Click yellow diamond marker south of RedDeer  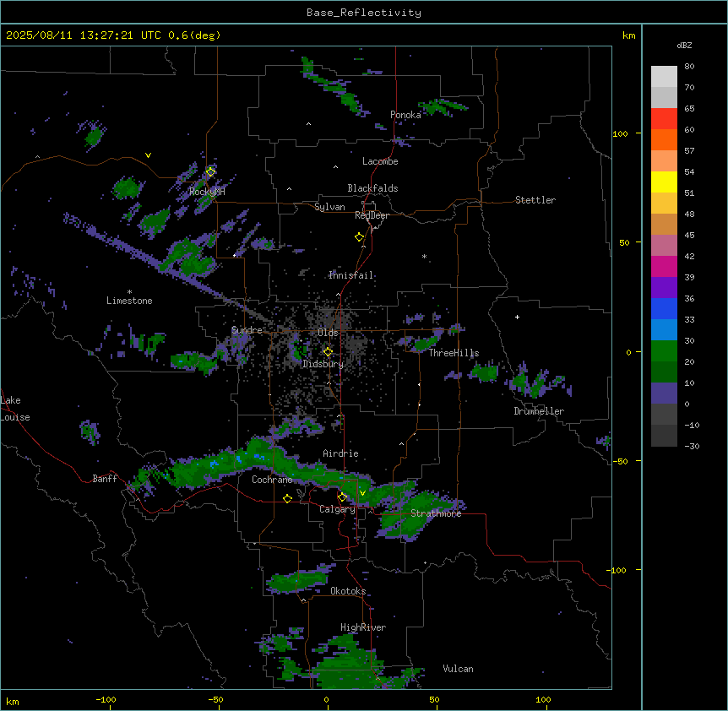tap(360, 237)
